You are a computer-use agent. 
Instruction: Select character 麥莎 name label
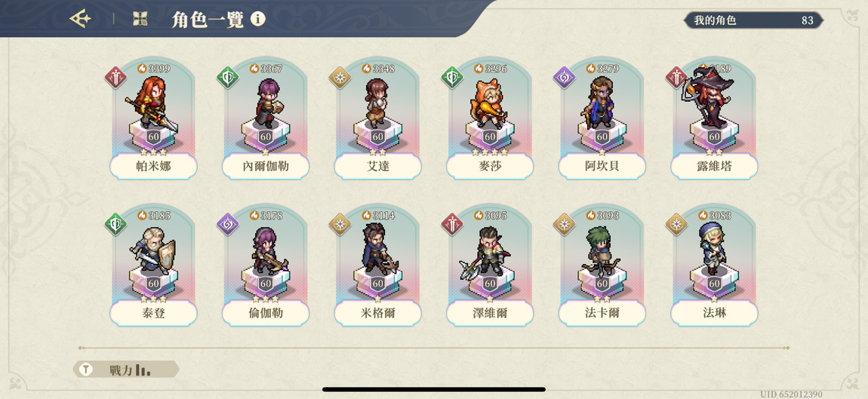click(490, 166)
